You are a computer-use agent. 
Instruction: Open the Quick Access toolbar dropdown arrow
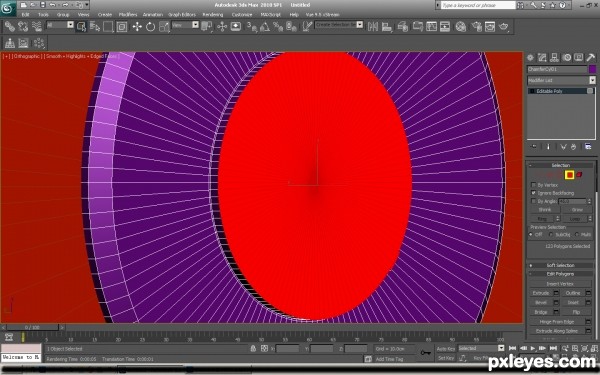87,5
